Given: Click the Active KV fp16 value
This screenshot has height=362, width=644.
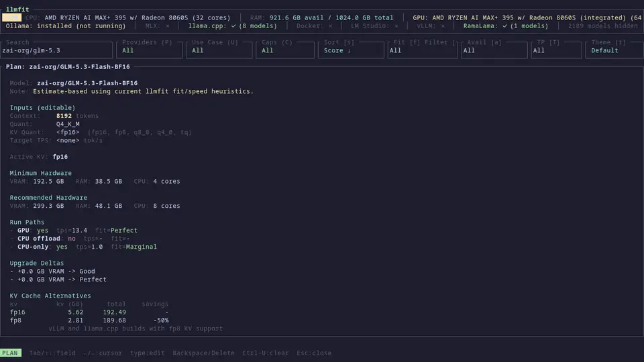Looking at the screenshot, I should point(60,157).
